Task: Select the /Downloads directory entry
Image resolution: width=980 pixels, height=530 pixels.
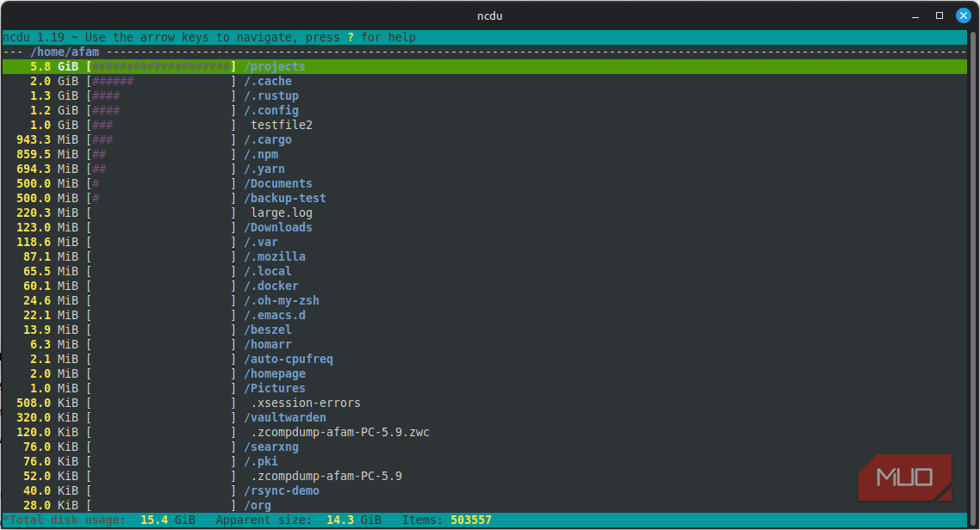Action: pyautogui.click(x=278, y=227)
